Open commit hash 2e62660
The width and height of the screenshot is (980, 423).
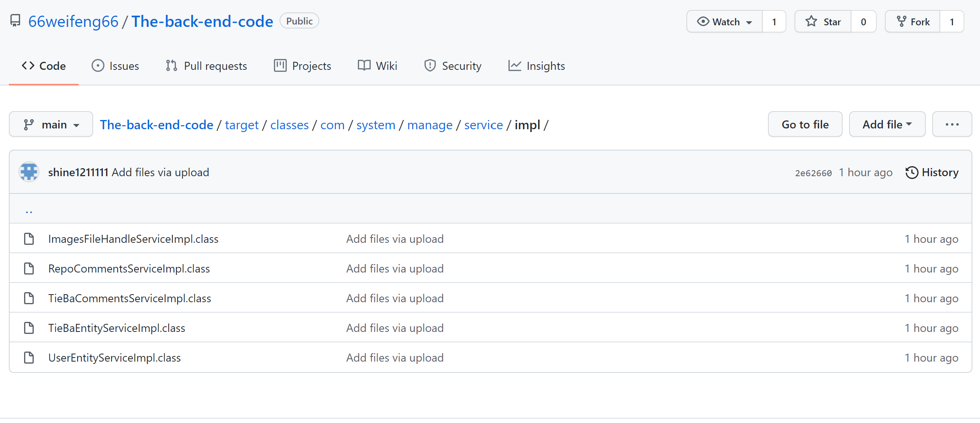pyautogui.click(x=813, y=173)
